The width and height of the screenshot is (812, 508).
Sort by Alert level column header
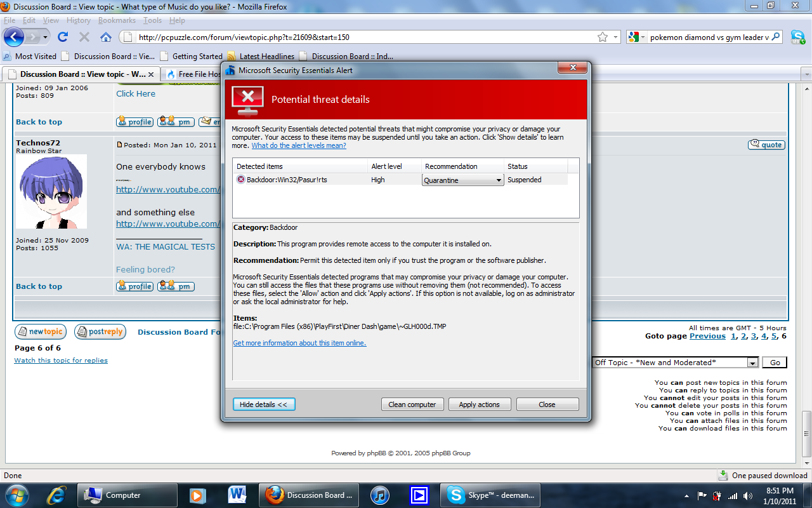(395, 166)
